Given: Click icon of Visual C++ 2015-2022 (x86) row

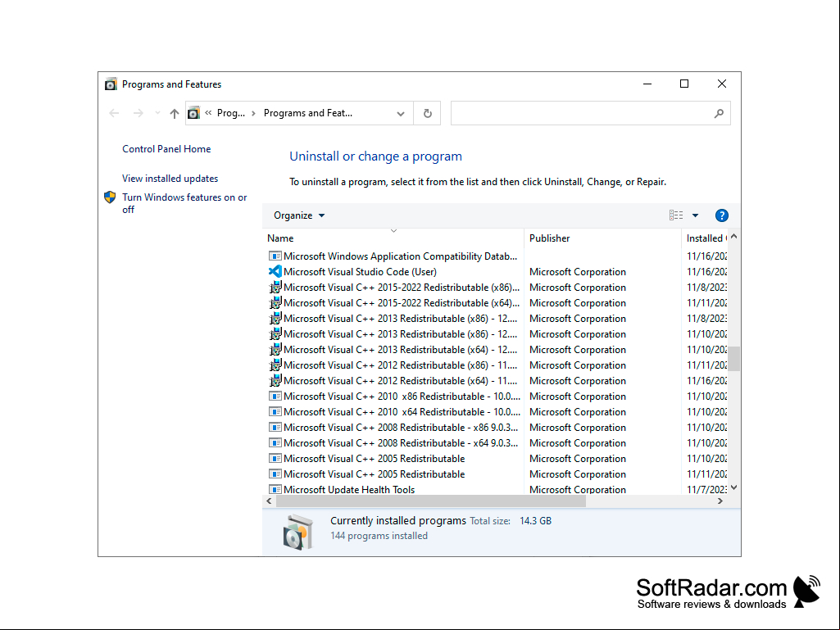Looking at the screenshot, I should [x=275, y=287].
